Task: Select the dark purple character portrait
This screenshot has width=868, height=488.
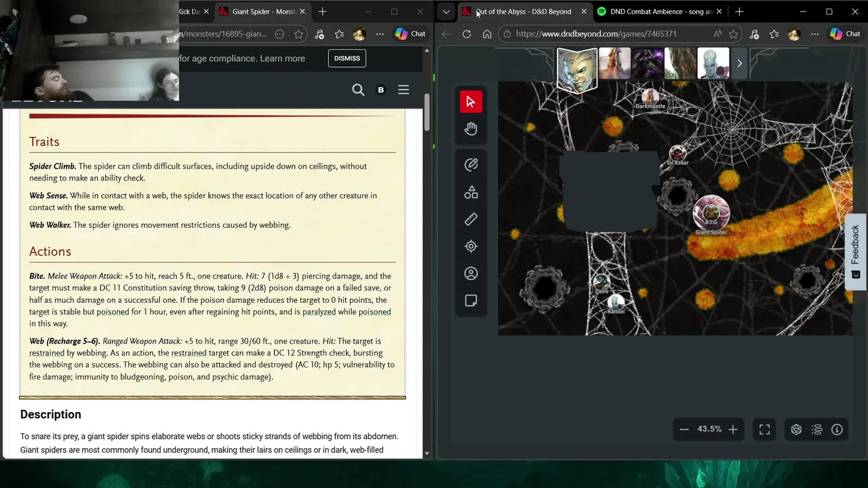Action: click(648, 64)
